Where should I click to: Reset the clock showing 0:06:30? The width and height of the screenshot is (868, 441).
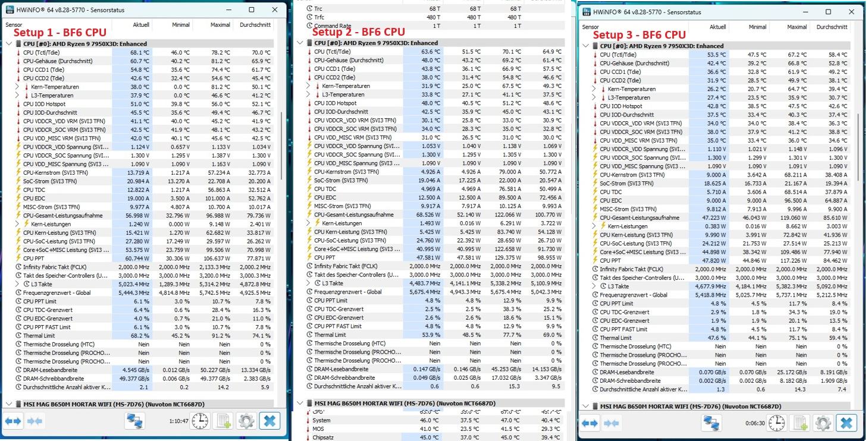click(x=777, y=423)
